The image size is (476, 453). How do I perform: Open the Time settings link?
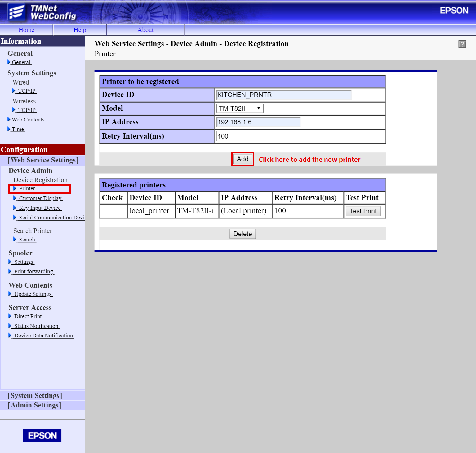tap(18, 129)
